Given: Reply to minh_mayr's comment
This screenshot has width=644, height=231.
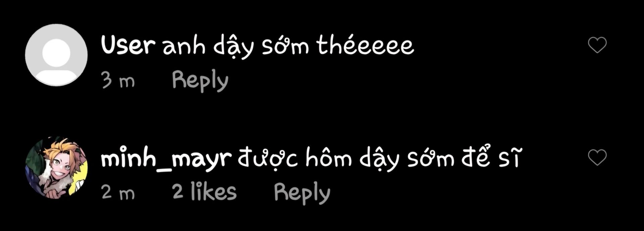Looking at the screenshot, I should [x=302, y=194].
